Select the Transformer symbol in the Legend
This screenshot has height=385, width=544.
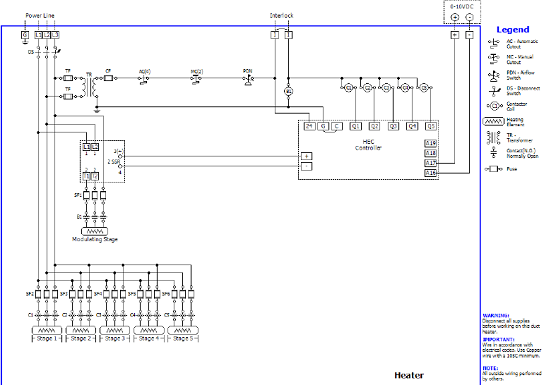pyautogui.click(x=494, y=138)
